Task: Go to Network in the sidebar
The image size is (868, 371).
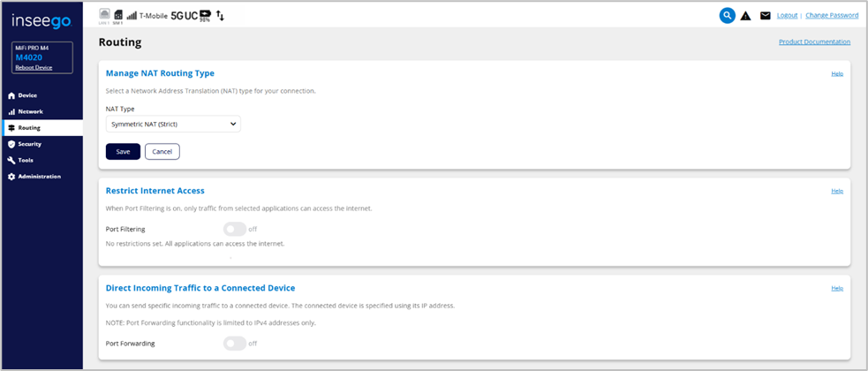Action: click(x=30, y=111)
